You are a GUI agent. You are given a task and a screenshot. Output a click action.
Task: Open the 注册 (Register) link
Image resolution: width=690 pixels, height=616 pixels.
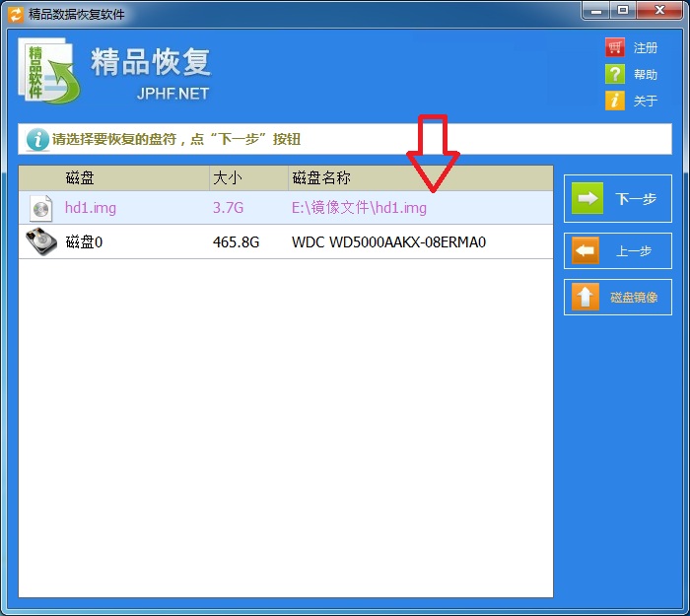[646, 47]
